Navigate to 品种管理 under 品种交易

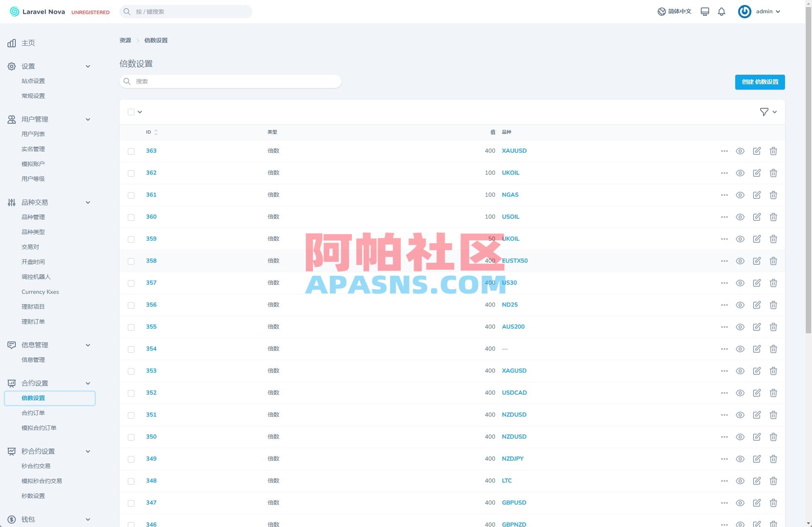click(33, 217)
